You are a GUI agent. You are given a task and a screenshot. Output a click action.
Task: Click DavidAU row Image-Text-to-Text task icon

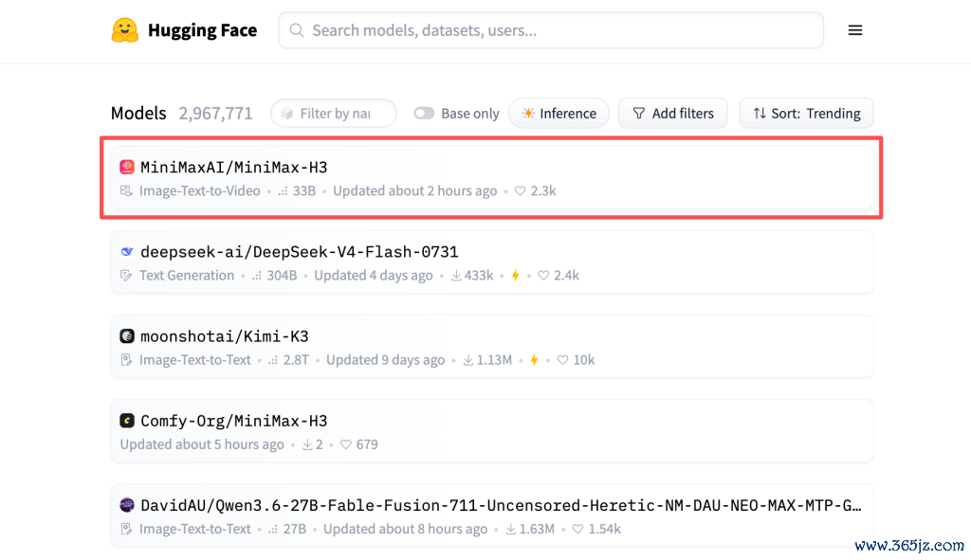click(126, 529)
